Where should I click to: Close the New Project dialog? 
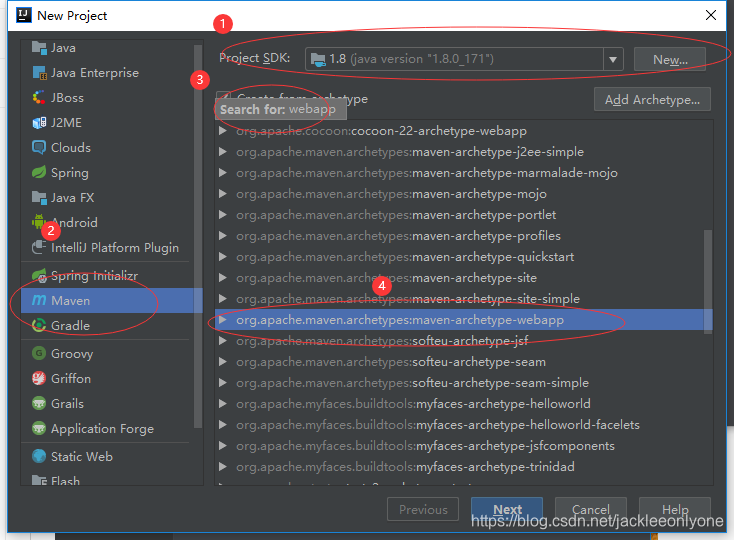(711, 15)
